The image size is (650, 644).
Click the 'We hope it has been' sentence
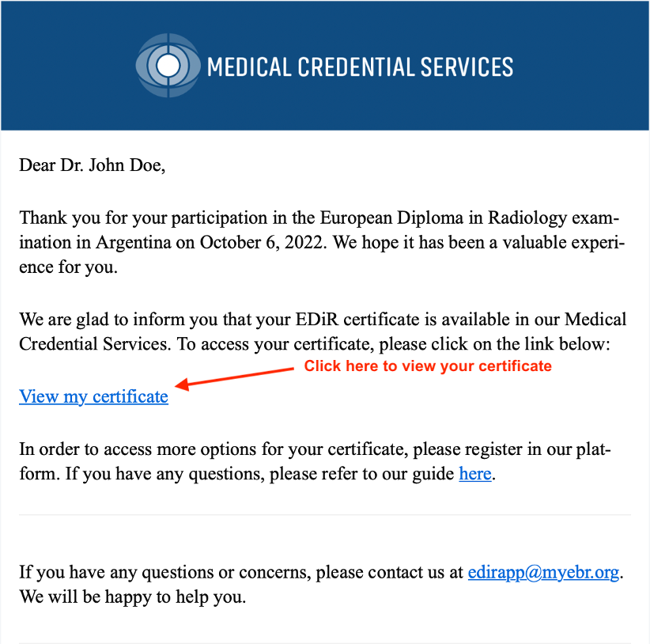pos(322,255)
